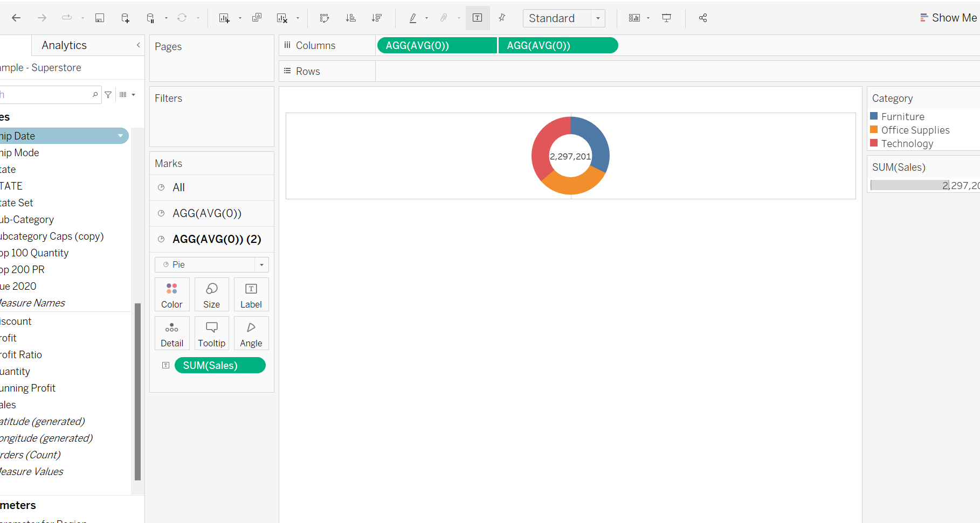Click the second AGG(AVG(0)) pill in Columns

pyautogui.click(x=558, y=46)
